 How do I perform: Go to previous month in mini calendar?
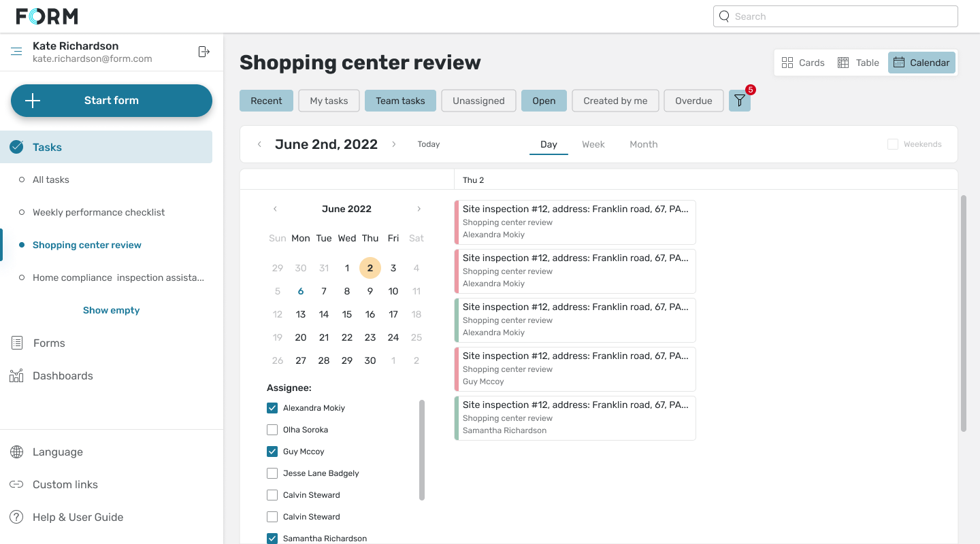tap(275, 209)
